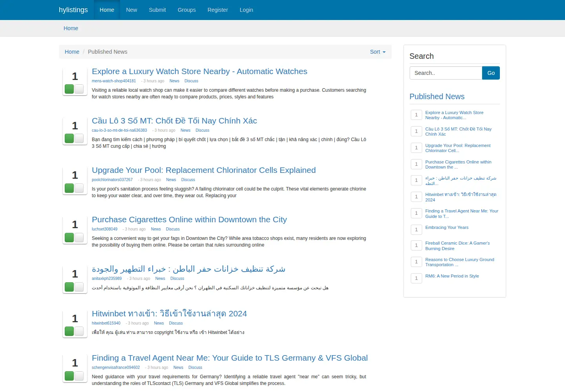Upvote the Finding a Travel Agent story

(x=69, y=376)
